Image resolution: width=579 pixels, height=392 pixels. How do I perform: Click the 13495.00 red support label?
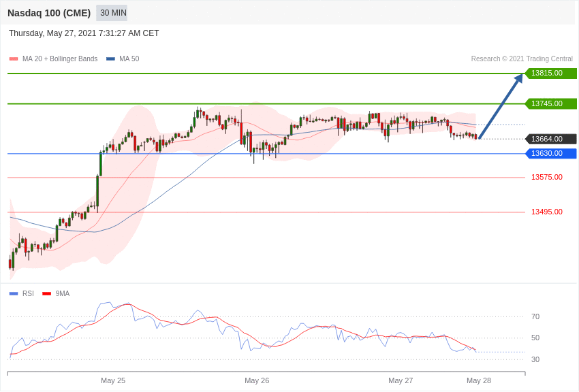pyautogui.click(x=547, y=212)
